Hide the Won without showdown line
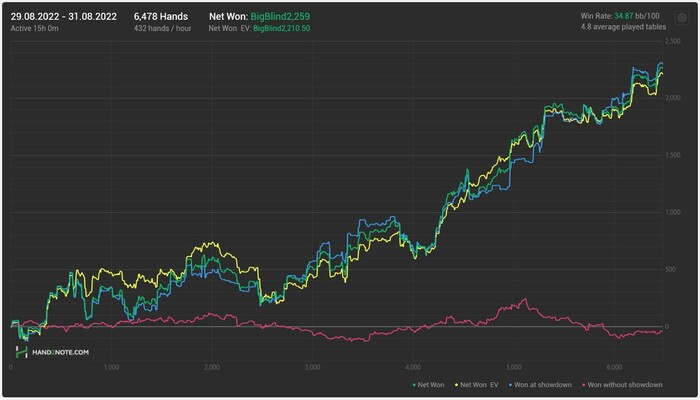 625,384
